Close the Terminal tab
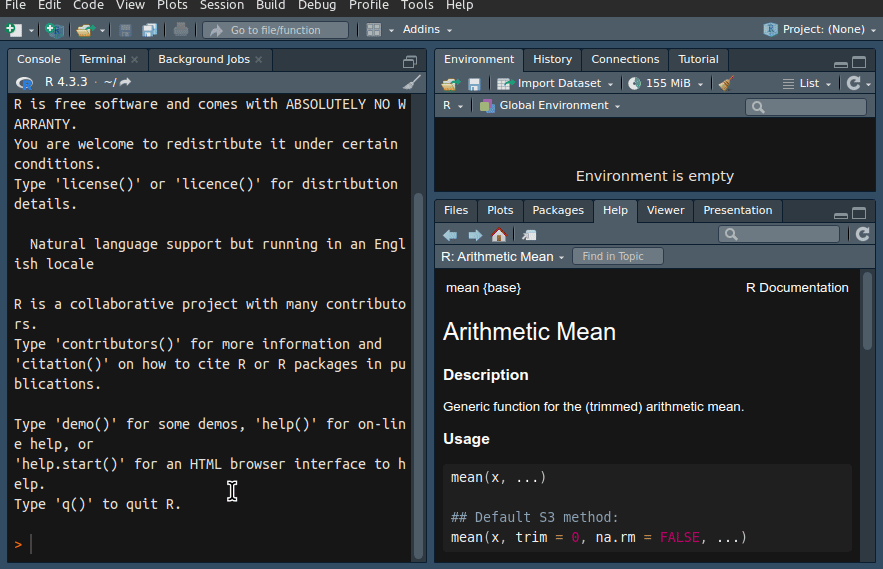The height and width of the screenshot is (569, 883). pyautogui.click(x=134, y=60)
